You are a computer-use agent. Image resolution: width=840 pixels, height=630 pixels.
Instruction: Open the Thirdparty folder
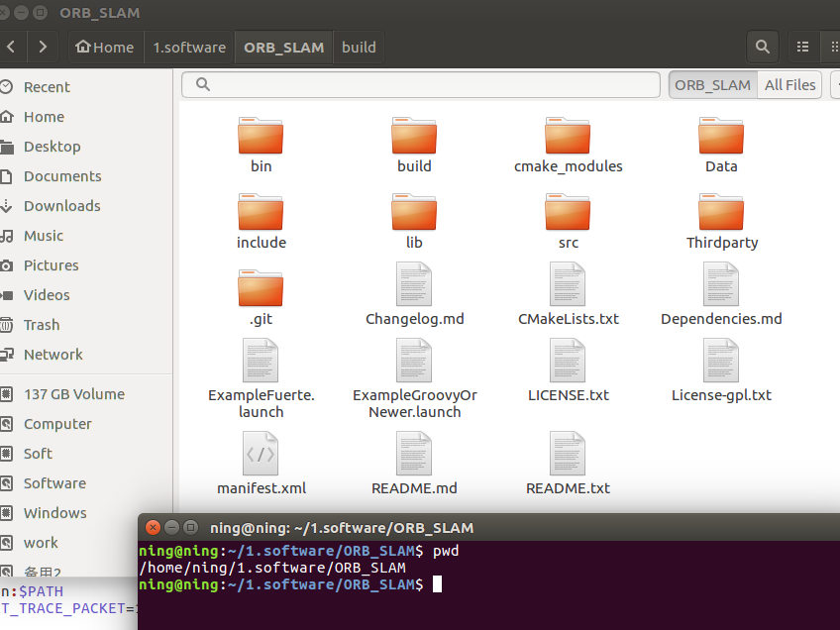(721, 211)
